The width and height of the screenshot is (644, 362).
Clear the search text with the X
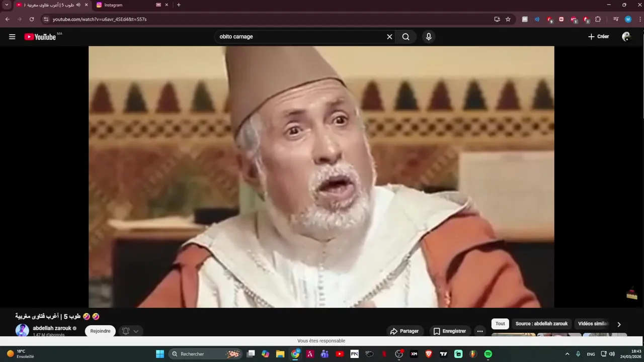389,37
